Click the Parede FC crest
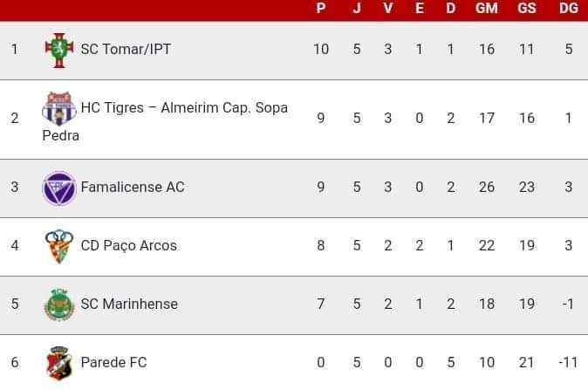Screen dimensions: 588x390 59,363
